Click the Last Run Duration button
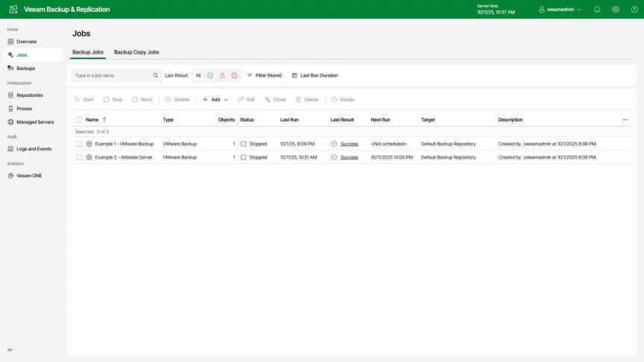The width and height of the screenshot is (644, 362). (x=315, y=75)
